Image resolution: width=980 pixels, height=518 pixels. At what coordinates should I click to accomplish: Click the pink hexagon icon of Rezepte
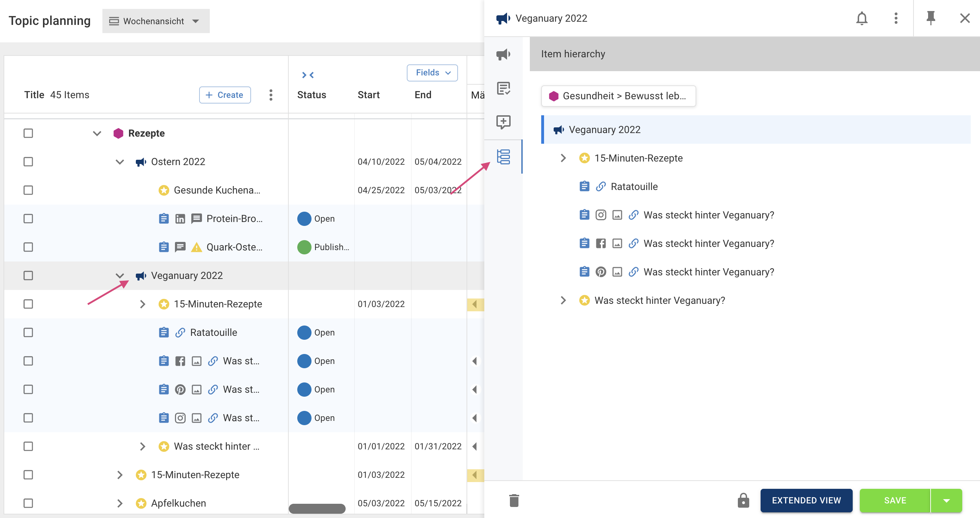(118, 133)
